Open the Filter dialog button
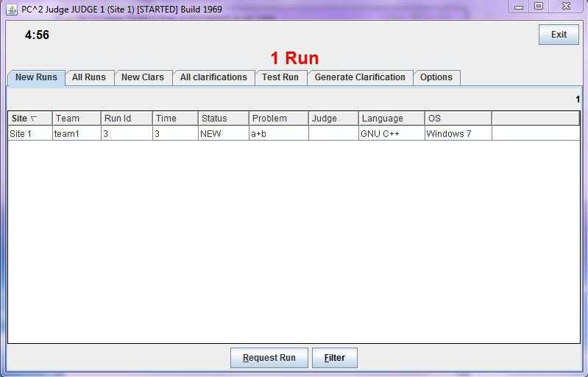The width and height of the screenshot is (588, 377). tap(335, 358)
